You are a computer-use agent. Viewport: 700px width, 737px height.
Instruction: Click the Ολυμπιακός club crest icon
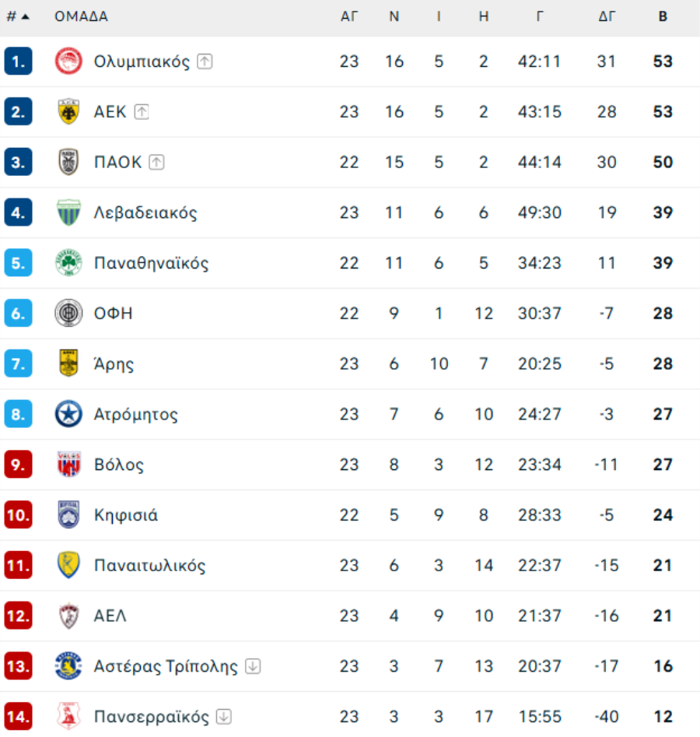coord(68,61)
